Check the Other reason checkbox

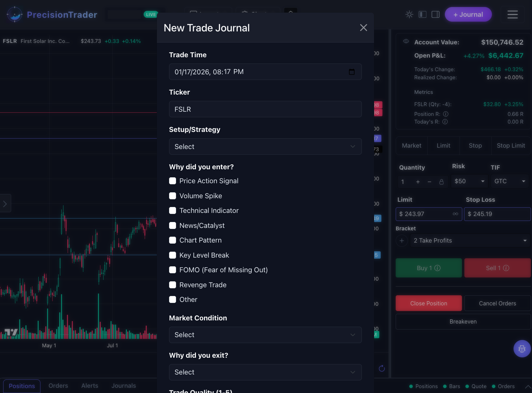point(173,299)
